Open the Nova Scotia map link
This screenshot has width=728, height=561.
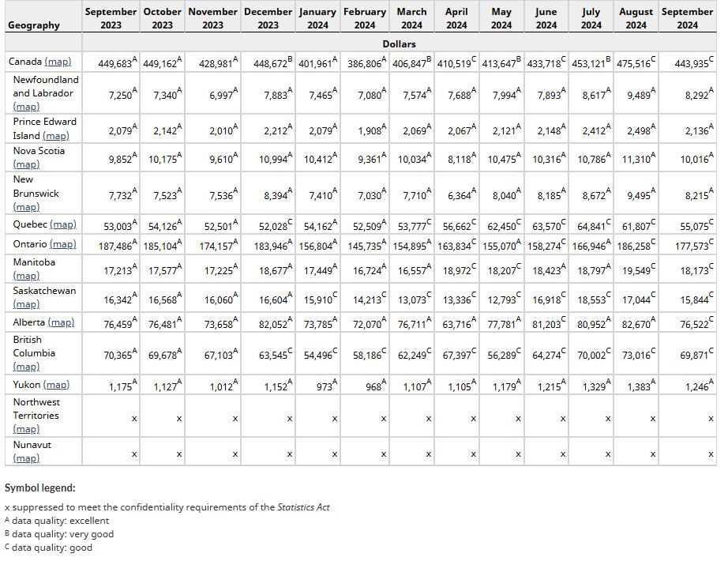click(26, 164)
